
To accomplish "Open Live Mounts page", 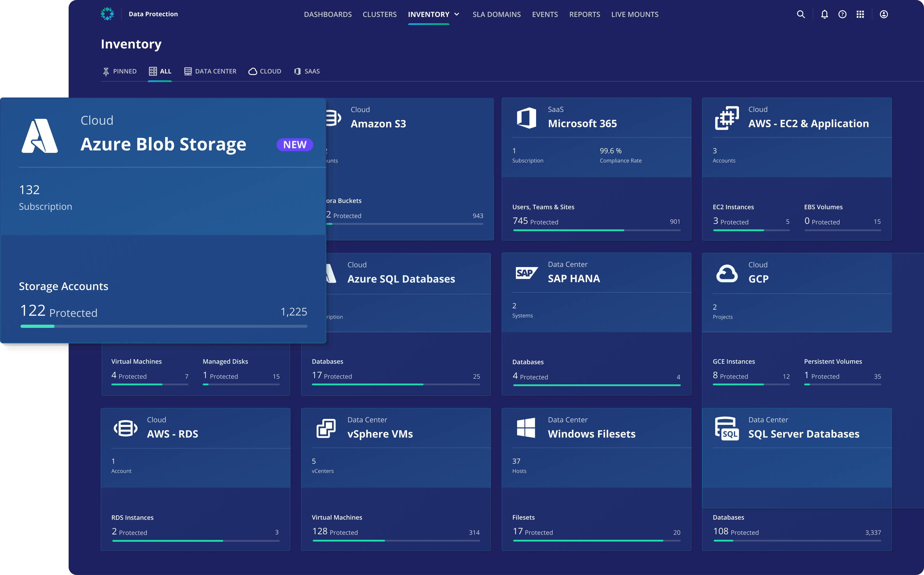I will click(635, 15).
